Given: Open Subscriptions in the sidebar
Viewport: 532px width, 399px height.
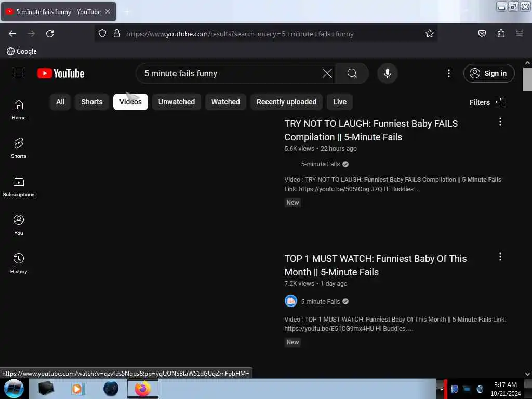Looking at the screenshot, I should [x=19, y=187].
